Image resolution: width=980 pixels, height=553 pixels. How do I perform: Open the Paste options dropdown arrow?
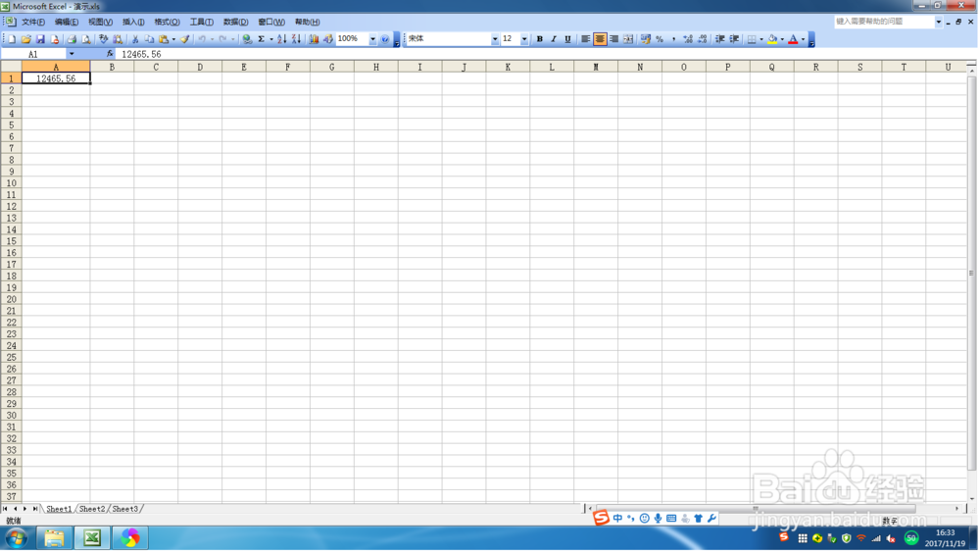coord(173,39)
